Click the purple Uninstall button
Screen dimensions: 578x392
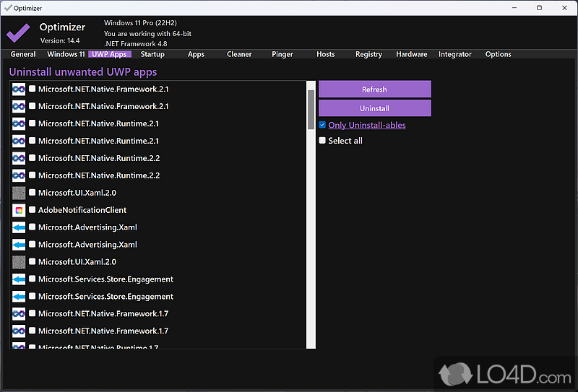[374, 108]
